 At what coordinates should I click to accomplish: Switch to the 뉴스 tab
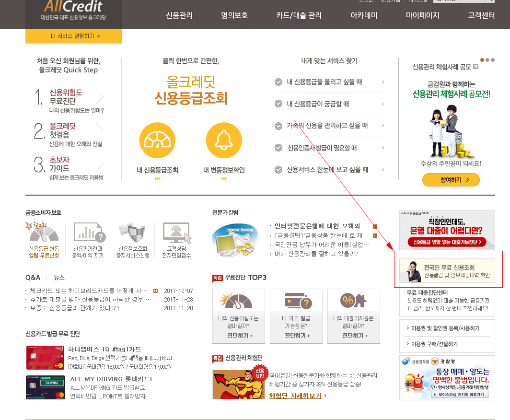click(59, 278)
